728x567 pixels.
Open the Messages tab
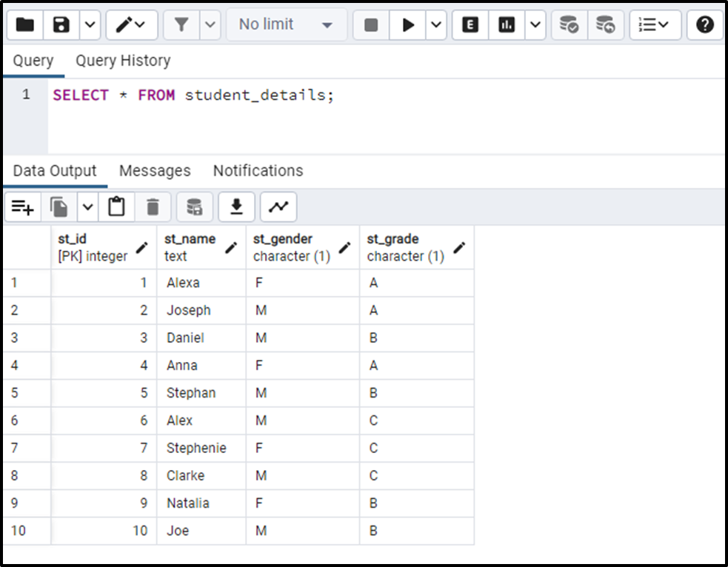(154, 170)
